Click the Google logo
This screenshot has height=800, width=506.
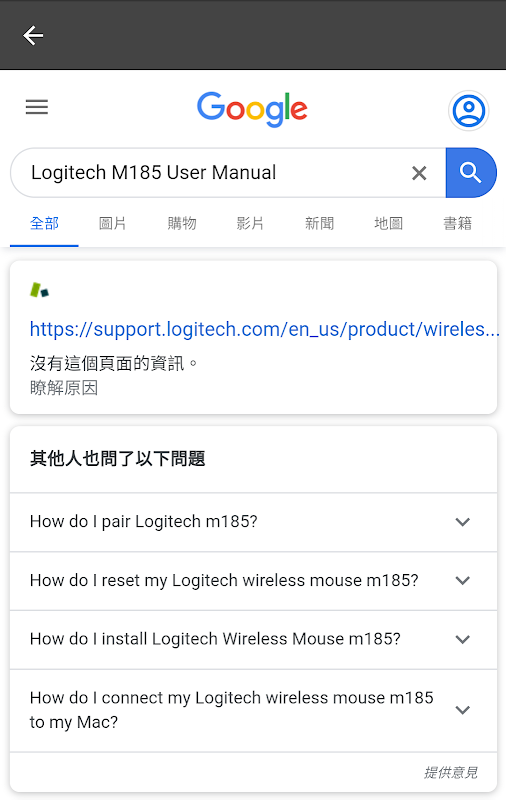(252, 109)
